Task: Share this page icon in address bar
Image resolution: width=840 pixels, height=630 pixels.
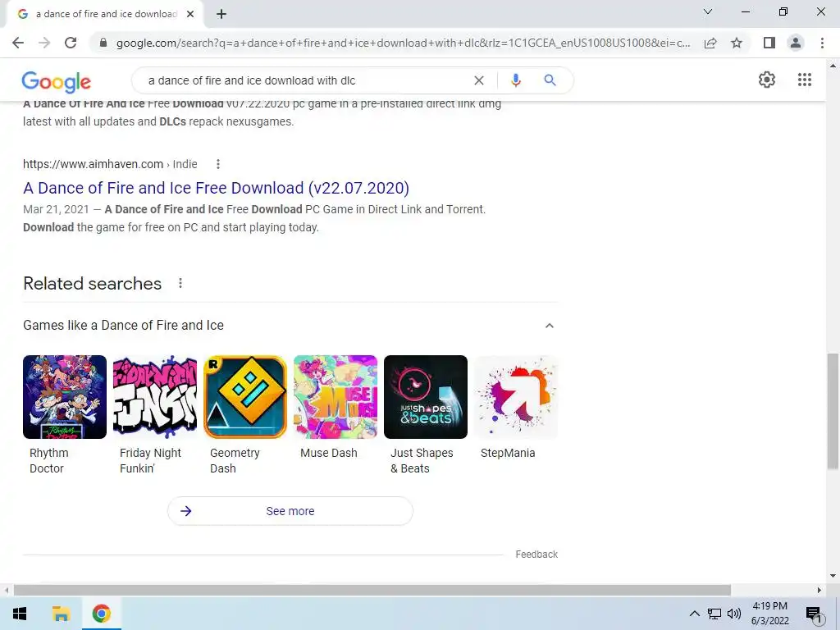Action: pos(710,43)
